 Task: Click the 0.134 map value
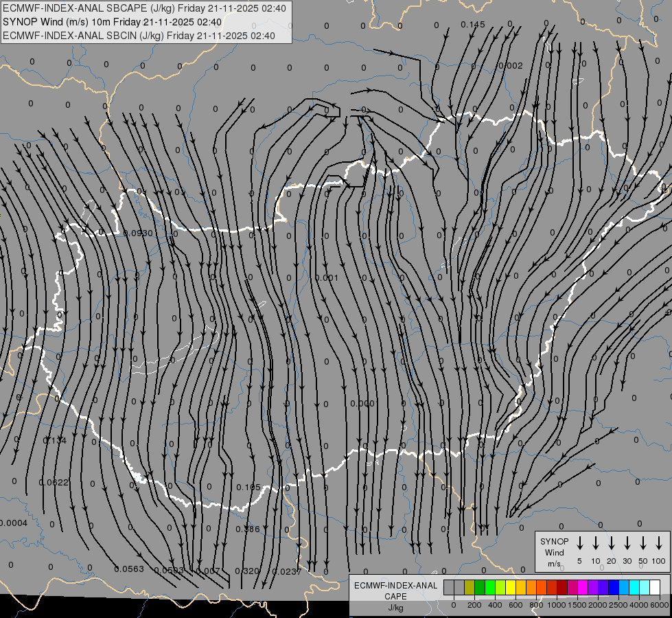(x=55, y=440)
